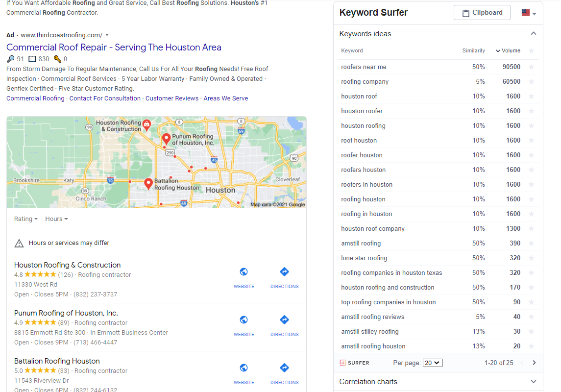
Task: Select 'amstill stilley roofing' keyword
Action: pyautogui.click(x=369, y=332)
